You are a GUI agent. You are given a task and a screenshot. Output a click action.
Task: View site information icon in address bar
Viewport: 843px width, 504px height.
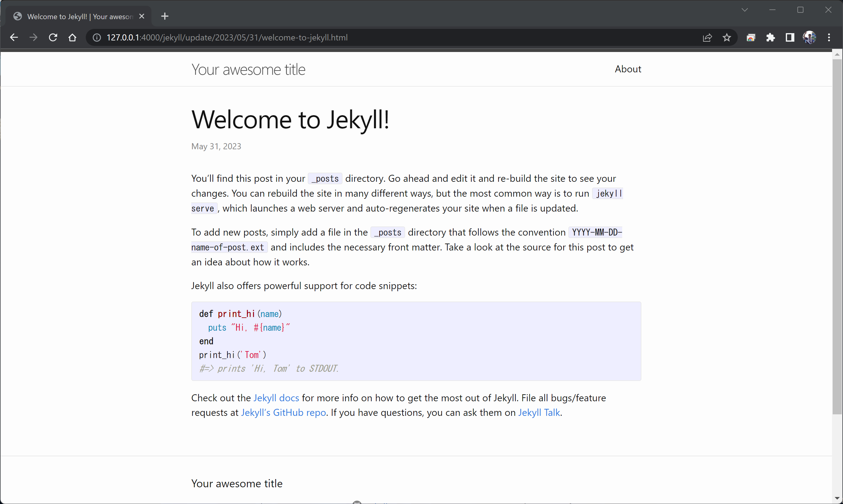[x=97, y=37]
